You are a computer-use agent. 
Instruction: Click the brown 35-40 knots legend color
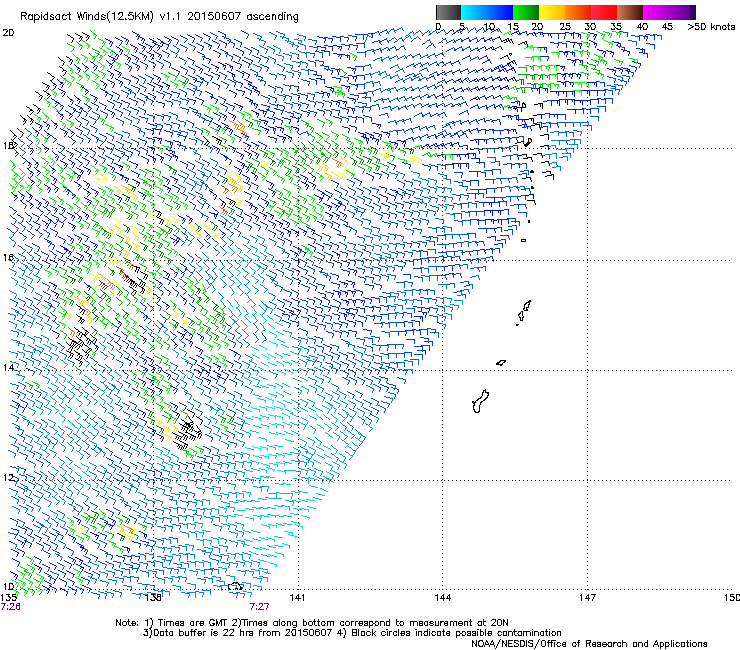tap(630, 12)
